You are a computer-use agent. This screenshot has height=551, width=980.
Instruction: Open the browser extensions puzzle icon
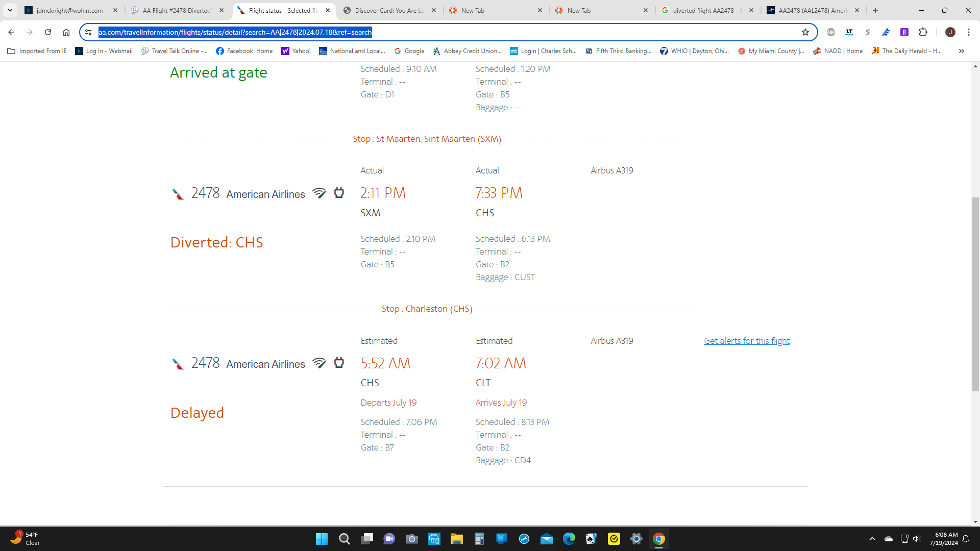tap(923, 32)
